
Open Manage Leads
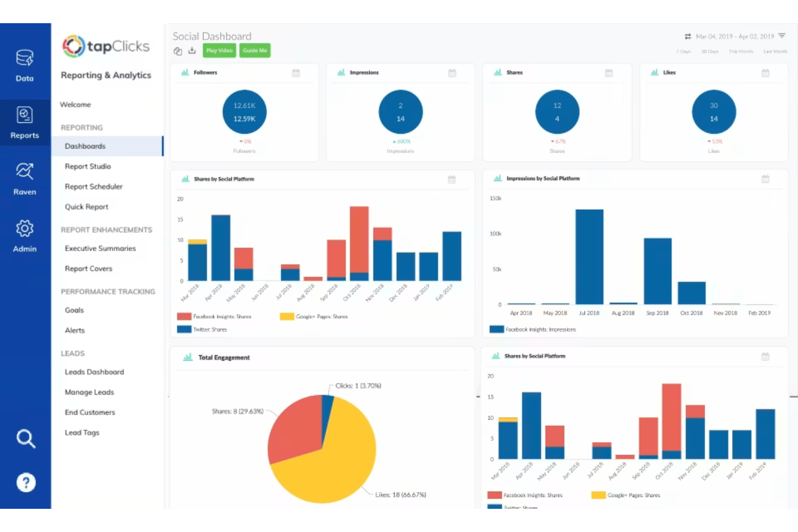pyautogui.click(x=90, y=392)
